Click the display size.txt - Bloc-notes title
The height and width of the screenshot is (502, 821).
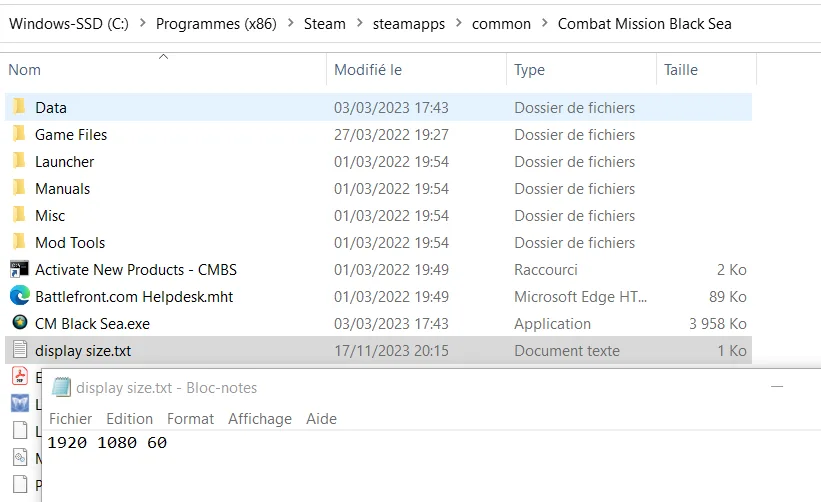coord(167,388)
